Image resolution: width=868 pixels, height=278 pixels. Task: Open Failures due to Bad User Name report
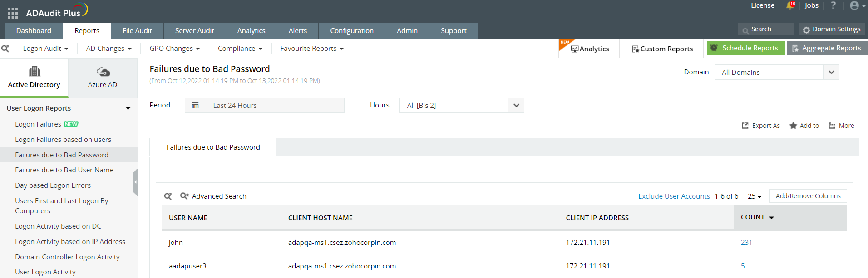coord(64,170)
